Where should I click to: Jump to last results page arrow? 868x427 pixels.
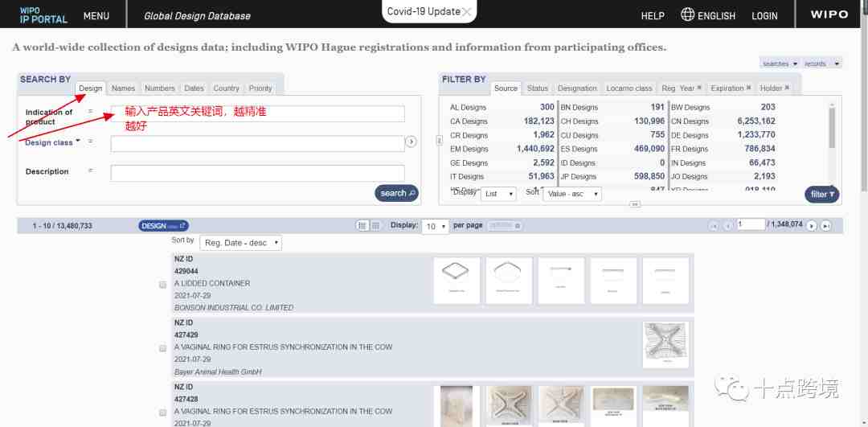[825, 226]
